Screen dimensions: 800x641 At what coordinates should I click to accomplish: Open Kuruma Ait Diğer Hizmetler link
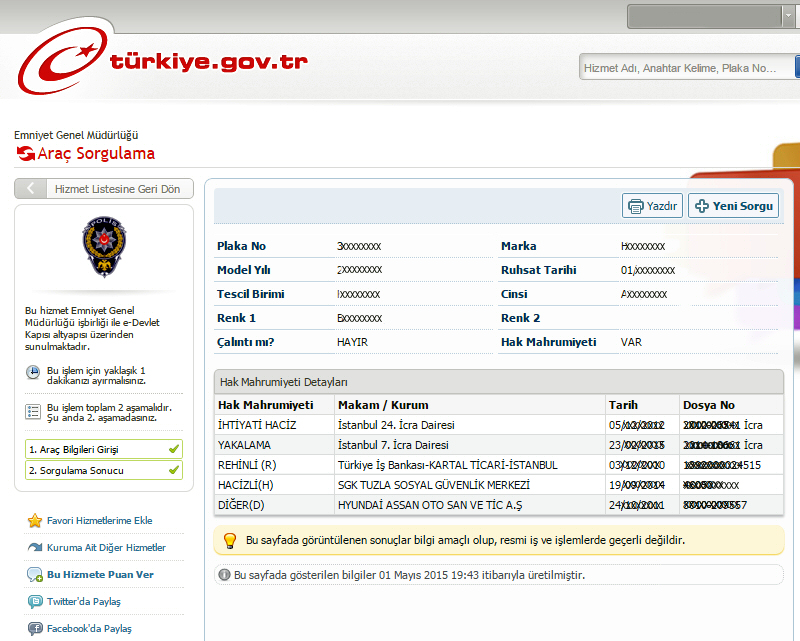click(x=106, y=548)
